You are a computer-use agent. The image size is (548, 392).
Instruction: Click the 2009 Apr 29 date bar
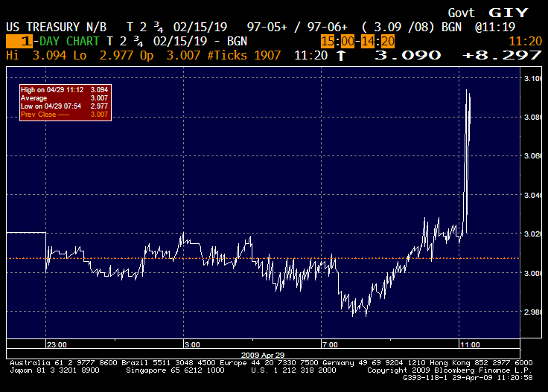pyautogui.click(x=263, y=355)
